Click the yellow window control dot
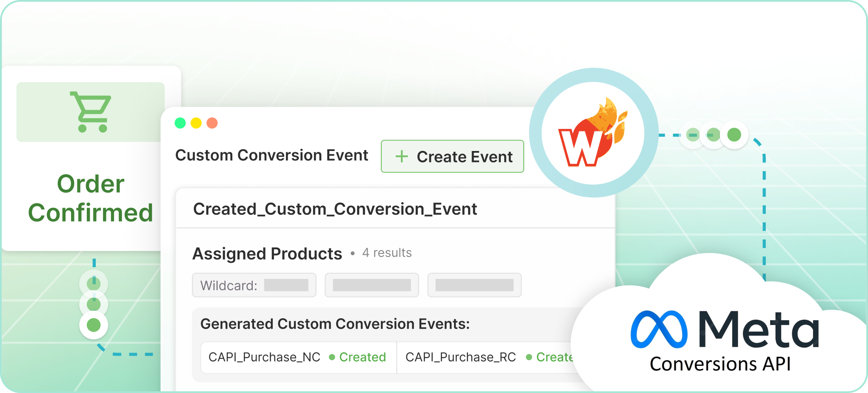868x393 pixels. (x=196, y=123)
